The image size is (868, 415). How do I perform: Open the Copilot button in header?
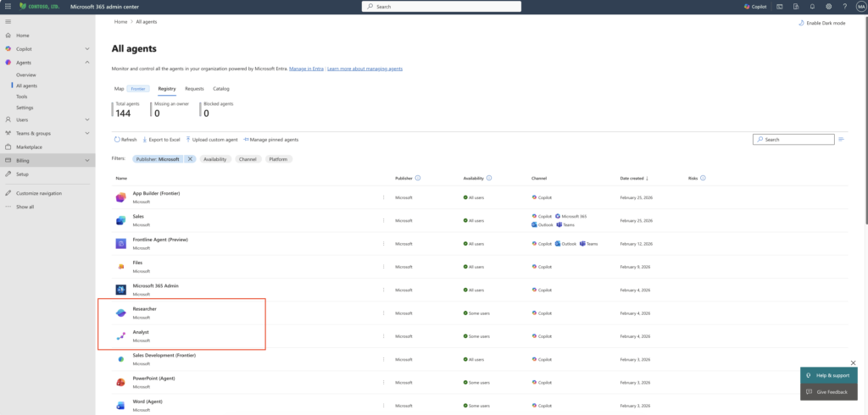click(x=754, y=6)
